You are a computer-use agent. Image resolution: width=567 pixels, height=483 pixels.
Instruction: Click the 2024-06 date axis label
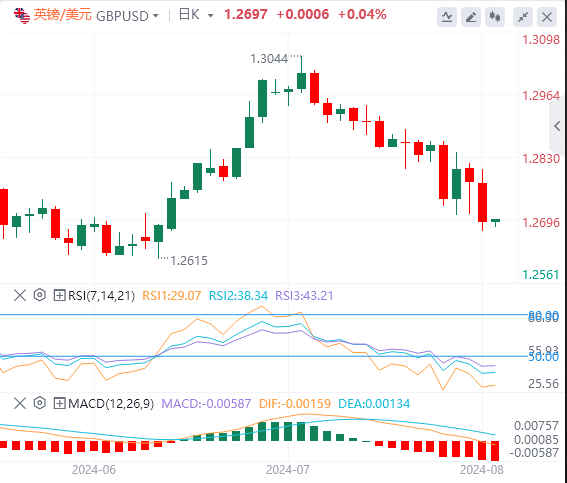[x=94, y=470]
